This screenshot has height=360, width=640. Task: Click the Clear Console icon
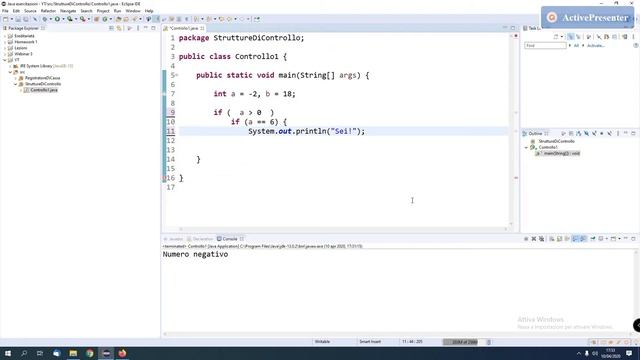pyautogui.click(x=552, y=239)
